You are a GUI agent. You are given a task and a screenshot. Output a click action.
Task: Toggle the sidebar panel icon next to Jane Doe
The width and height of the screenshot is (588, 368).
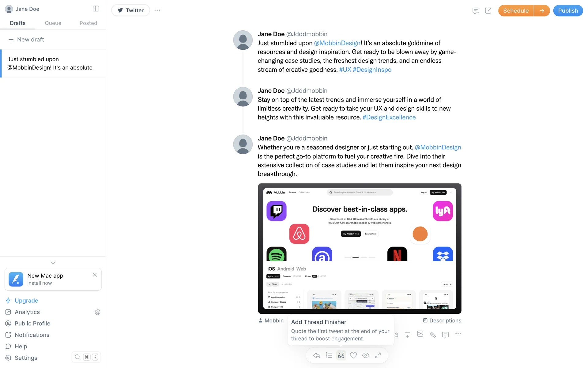(96, 9)
